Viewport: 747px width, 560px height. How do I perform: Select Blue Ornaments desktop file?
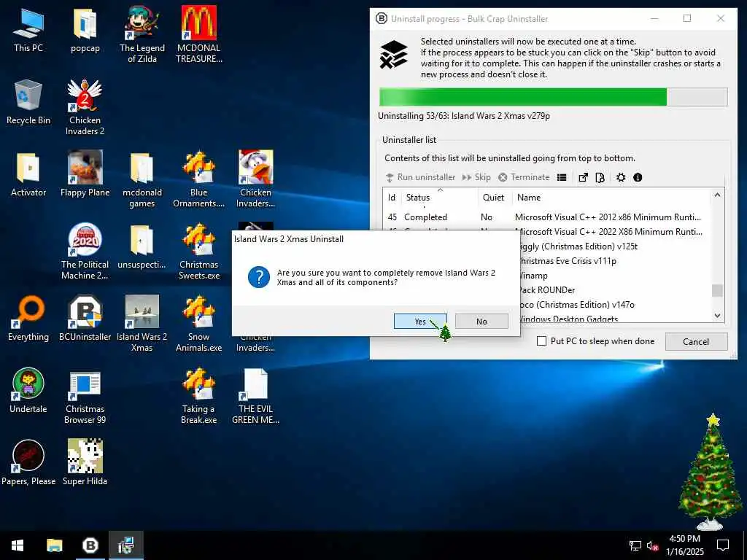(198, 179)
